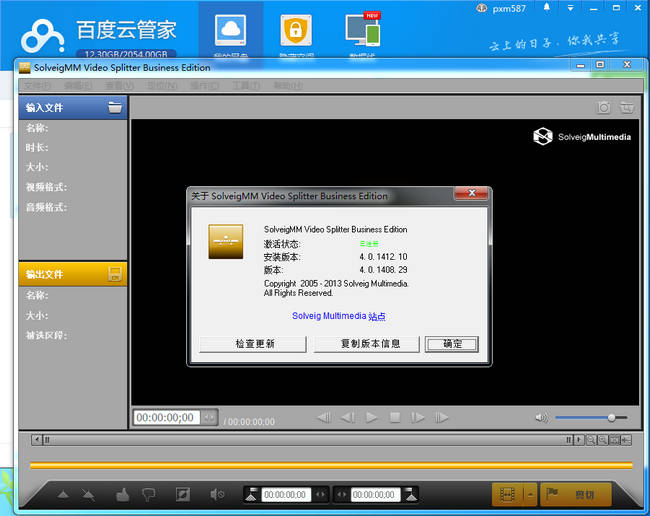Click 输入文件 panel header

click(x=73, y=107)
